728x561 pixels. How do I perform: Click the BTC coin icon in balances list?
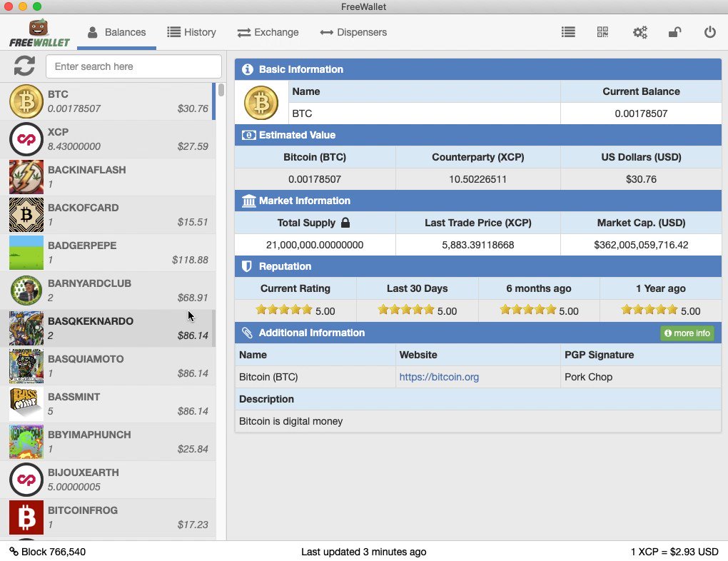tap(26, 101)
